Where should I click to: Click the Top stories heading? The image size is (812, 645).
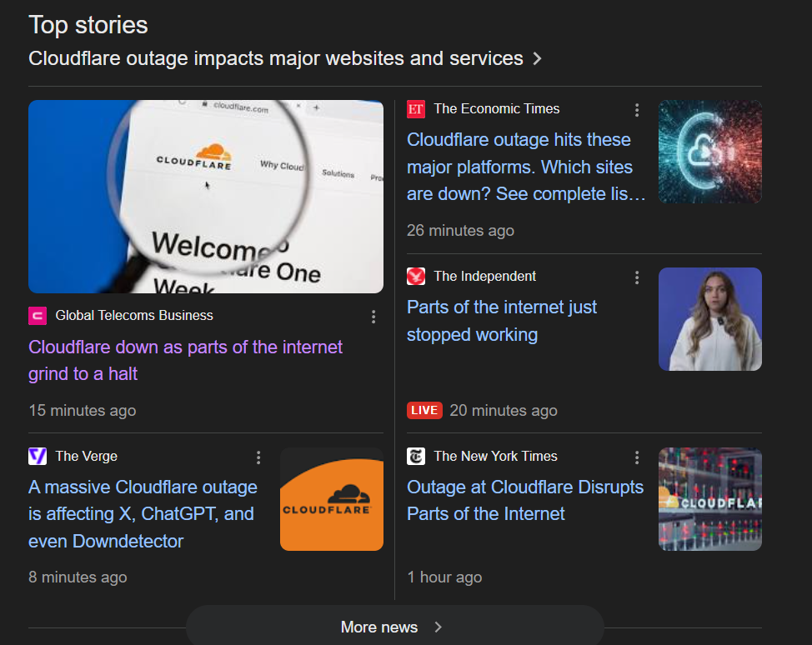tap(88, 25)
